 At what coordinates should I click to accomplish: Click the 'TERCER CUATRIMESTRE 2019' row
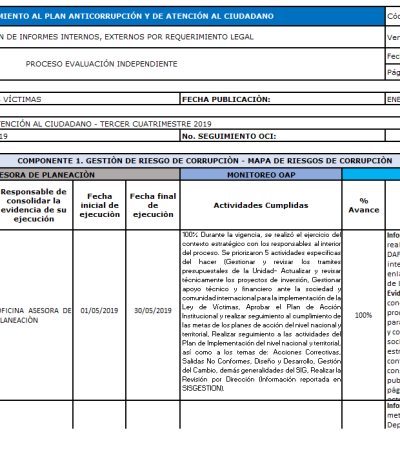click(x=200, y=124)
